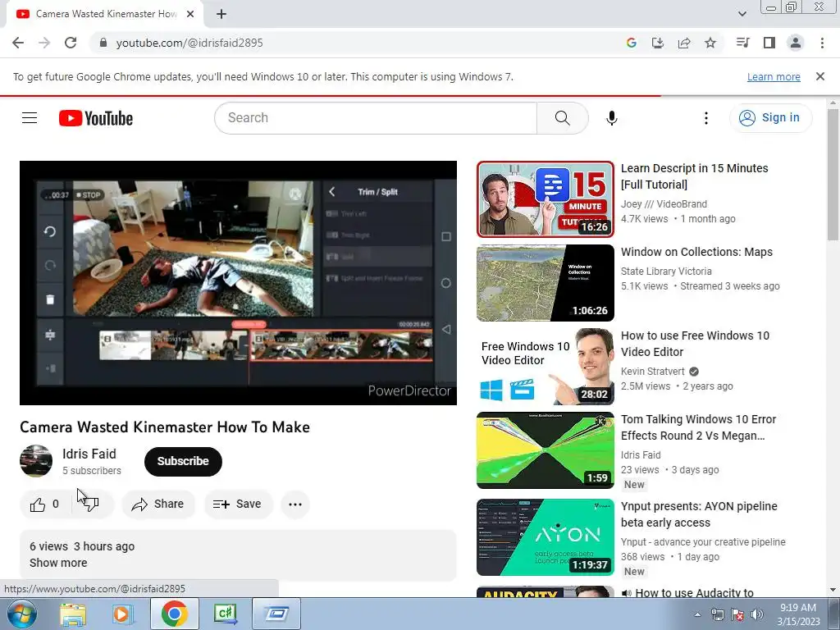
Task: Reload the page with the refresh icon
Action: pyautogui.click(x=71, y=43)
